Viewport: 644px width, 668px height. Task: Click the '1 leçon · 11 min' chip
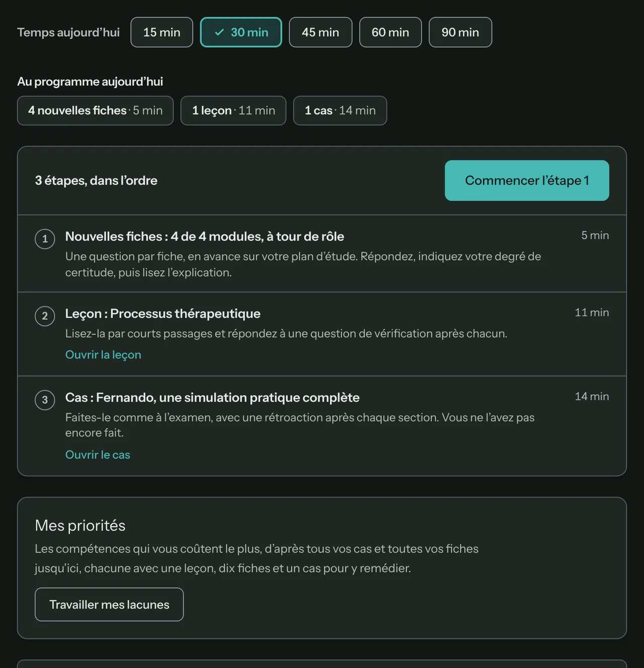click(233, 110)
